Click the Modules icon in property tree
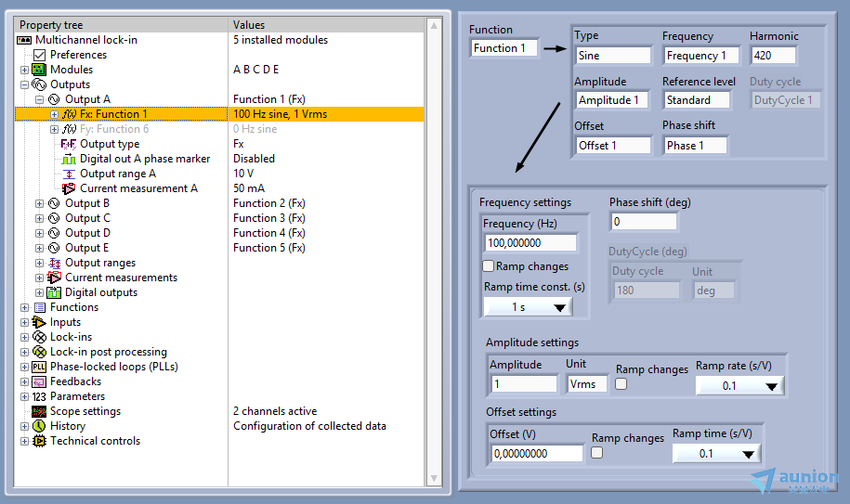Viewport: 850px width, 504px height. point(39,70)
